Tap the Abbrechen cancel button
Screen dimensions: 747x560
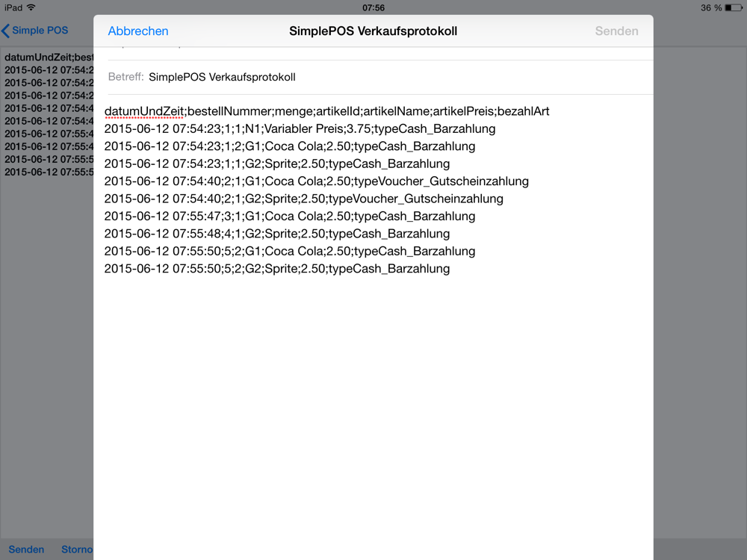pos(138,31)
